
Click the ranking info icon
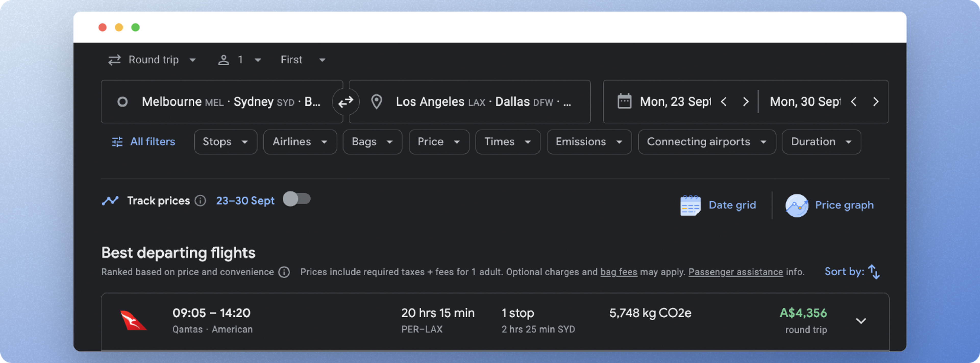284,272
